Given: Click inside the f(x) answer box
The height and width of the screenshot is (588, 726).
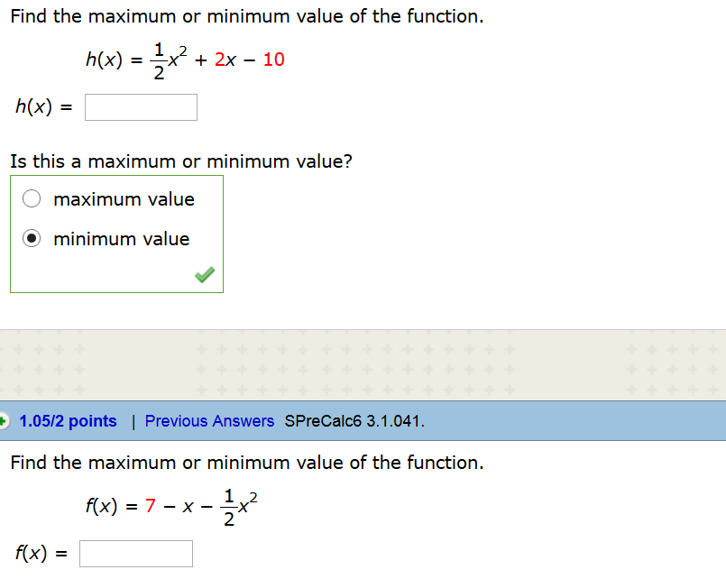Looking at the screenshot, I should (x=136, y=553).
